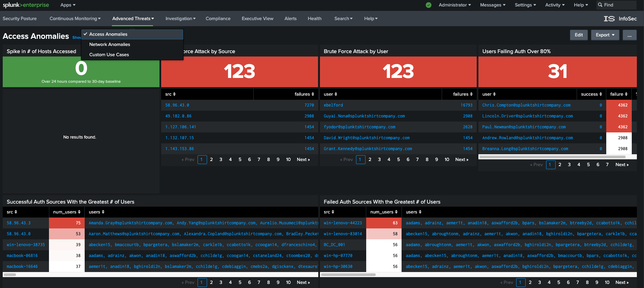The width and height of the screenshot is (644, 288).
Task: Open the Activity dropdown
Action: (555, 5)
